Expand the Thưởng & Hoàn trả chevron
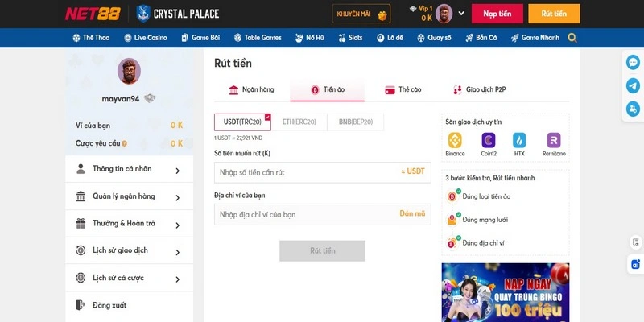This screenshot has width=644, height=322. pyautogui.click(x=177, y=225)
